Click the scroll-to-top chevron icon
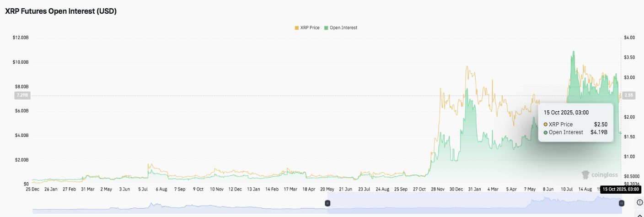 (639, 214)
